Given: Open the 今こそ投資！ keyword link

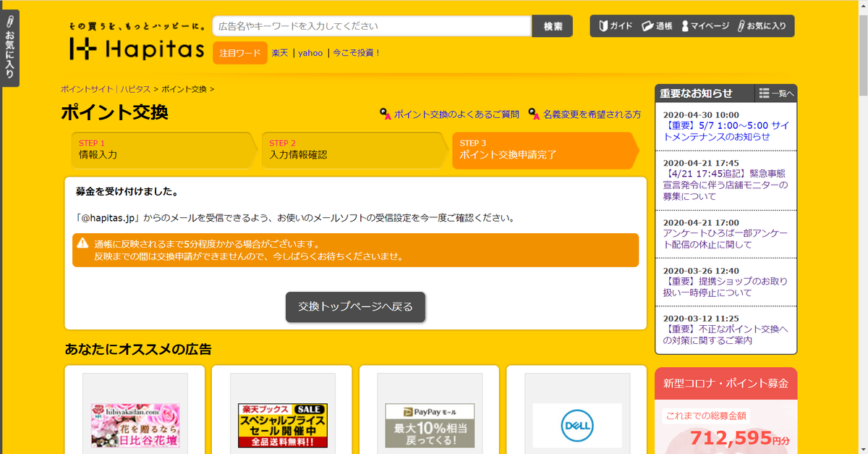Looking at the screenshot, I should pyautogui.click(x=357, y=53).
